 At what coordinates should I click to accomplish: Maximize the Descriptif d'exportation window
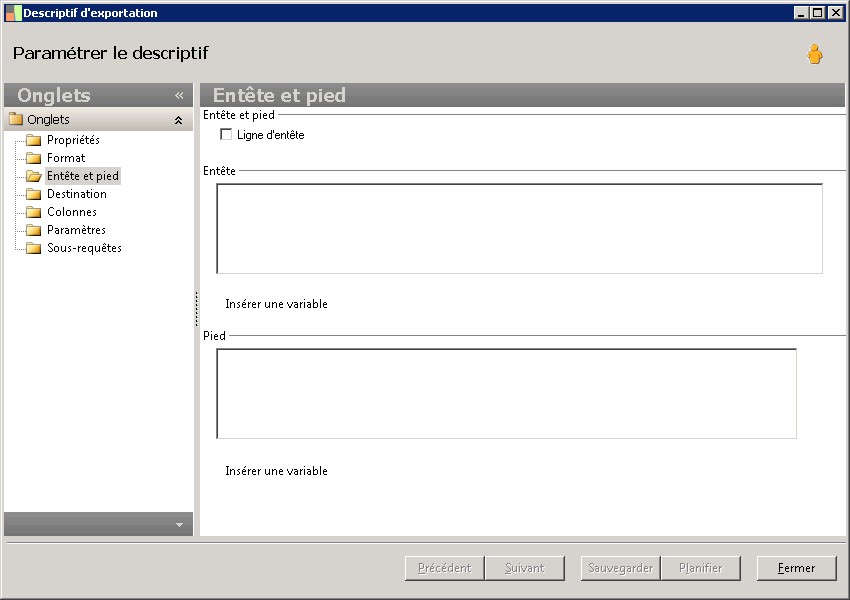click(x=818, y=12)
